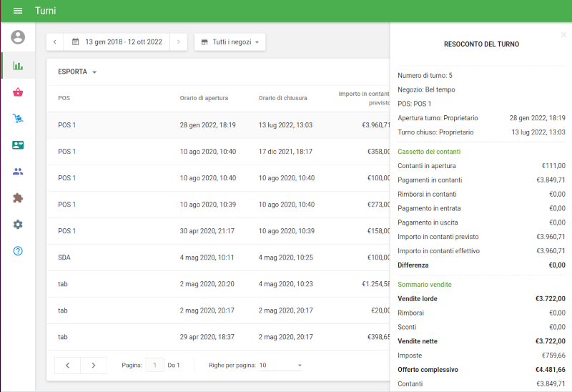This screenshot has width=572, height=392.
Task: Expand the Tutti i negozi store filter
Action: tap(230, 42)
